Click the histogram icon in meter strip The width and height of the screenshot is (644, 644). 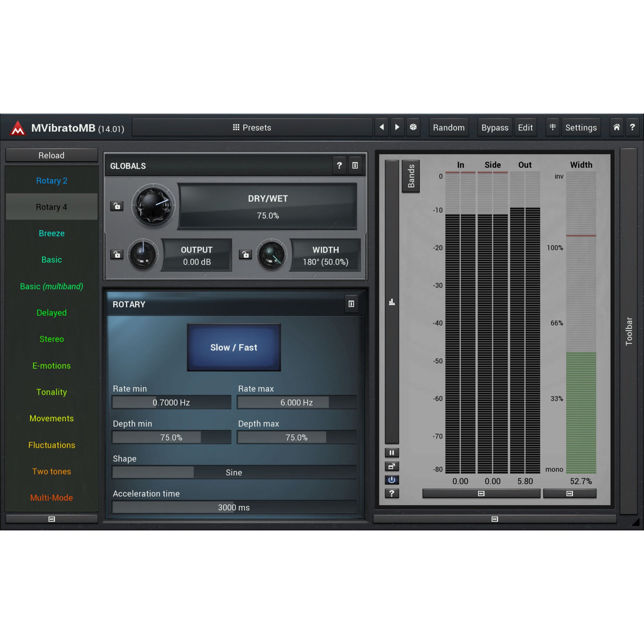click(392, 302)
